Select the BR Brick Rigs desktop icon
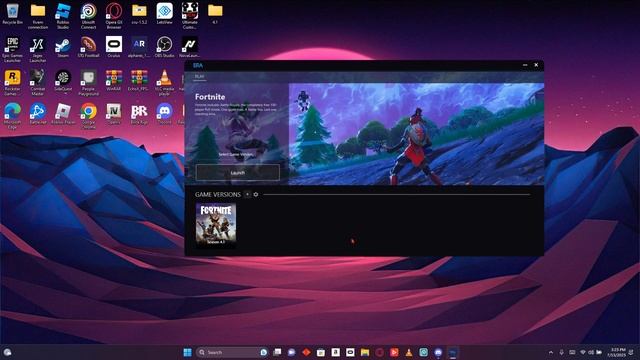The width and height of the screenshot is (640, 360). [x=139, y=114]
